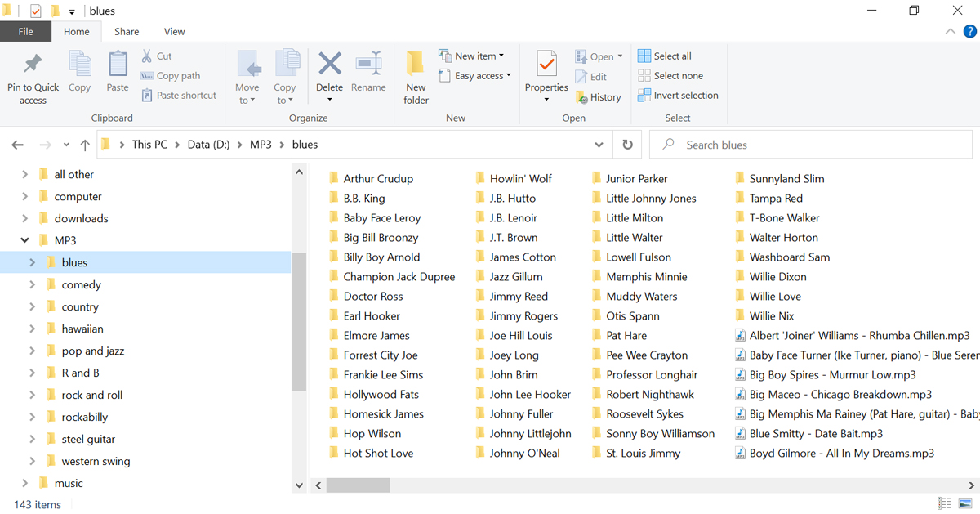Go up one level with up arrow
The width and height of the screenshot is (980, 514).
coord(85,145)
